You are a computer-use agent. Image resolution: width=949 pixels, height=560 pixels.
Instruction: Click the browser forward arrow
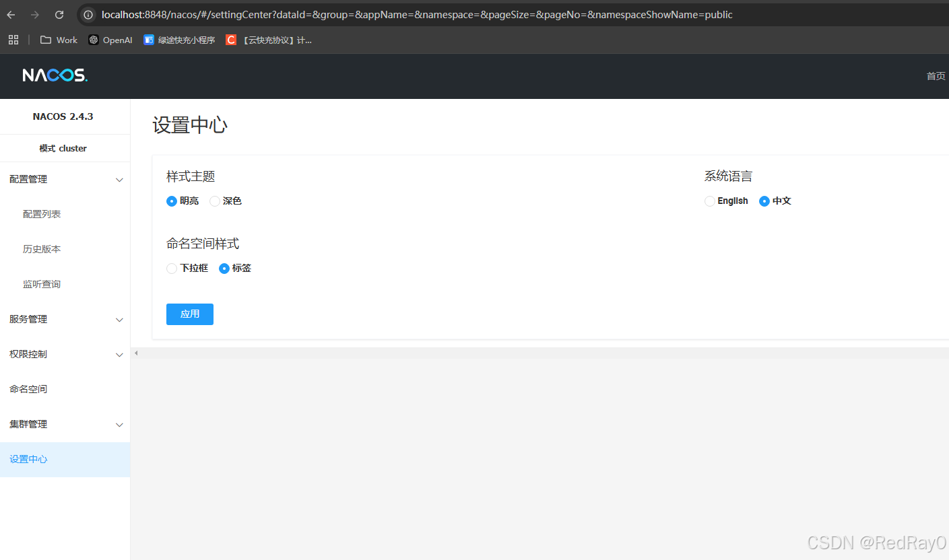35,14
